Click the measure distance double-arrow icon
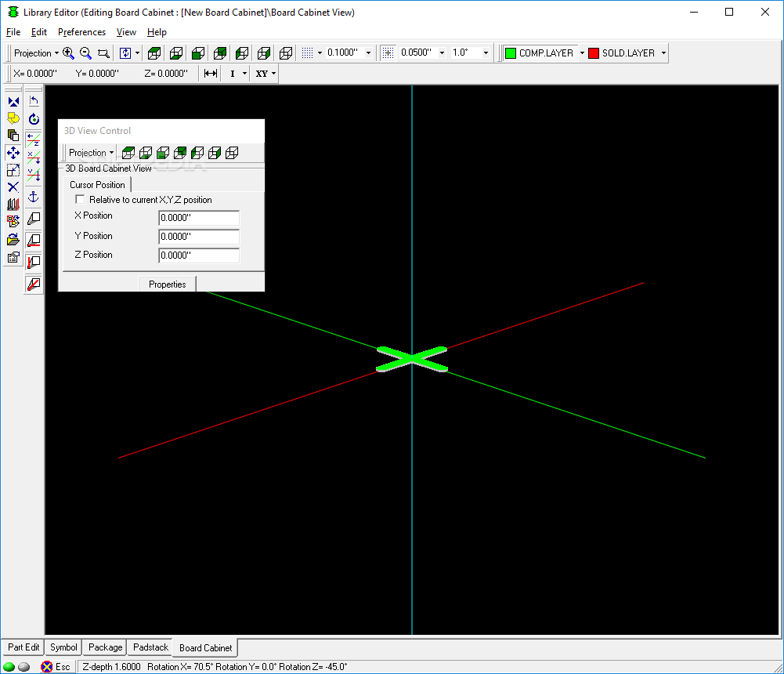 pos(211,74)
